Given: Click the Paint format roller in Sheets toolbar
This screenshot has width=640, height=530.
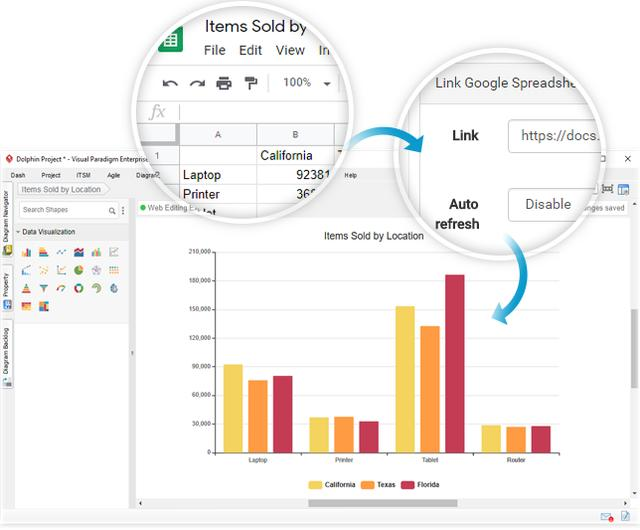Looking at the screenshot, I should [x=251, y=83].
